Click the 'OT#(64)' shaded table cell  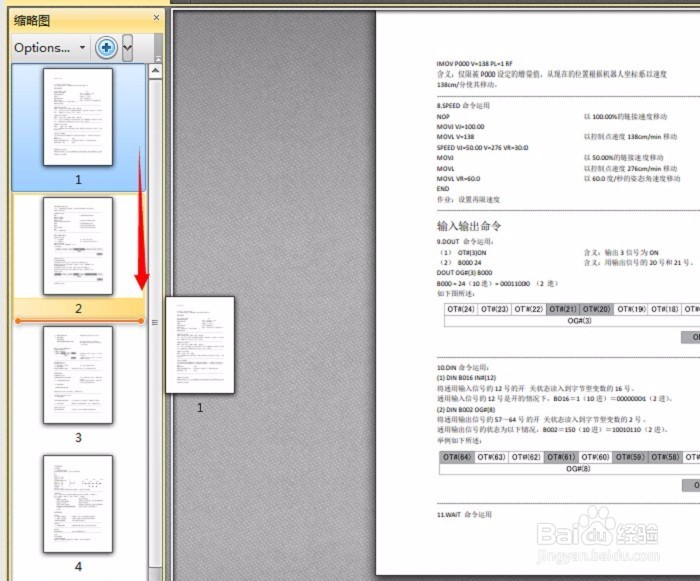pos(457,457)
